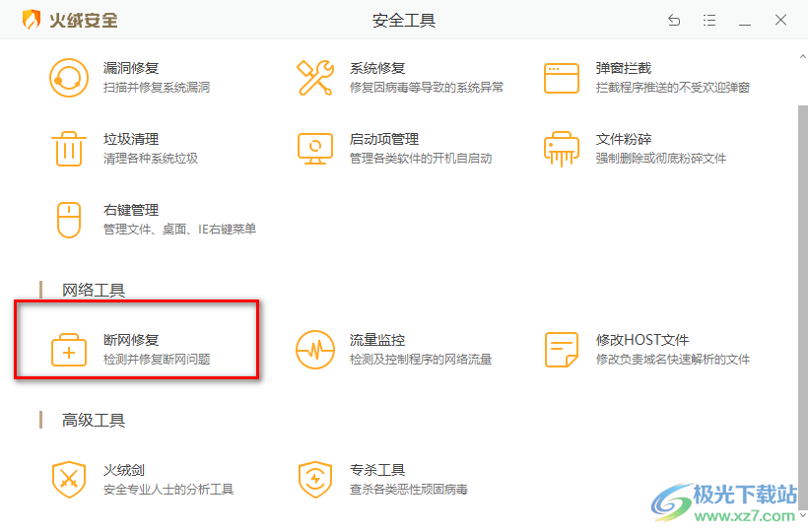This screenshot has height=532, width=808.
Task: Click the 文件粉碎 shredder icon
Action: coord(562,149)
